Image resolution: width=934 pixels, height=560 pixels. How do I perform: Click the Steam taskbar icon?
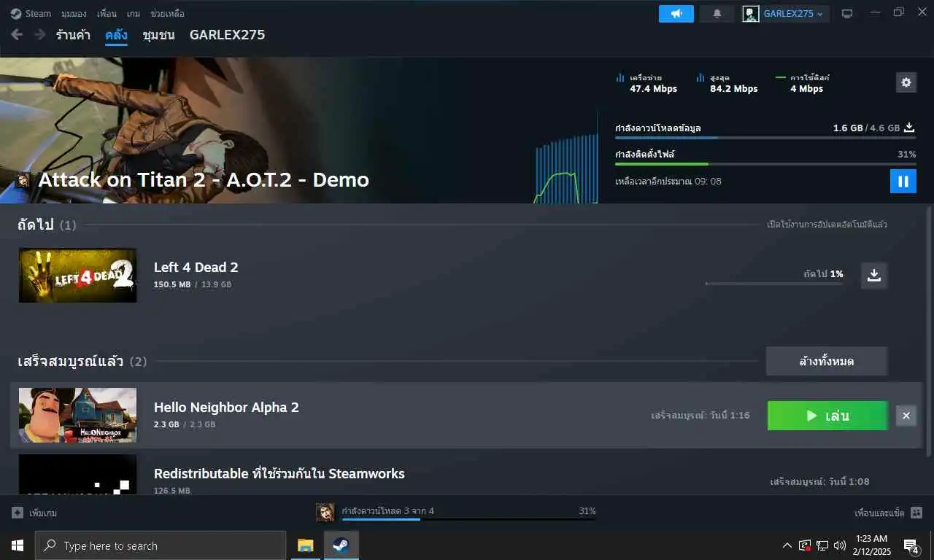[341, 545]
